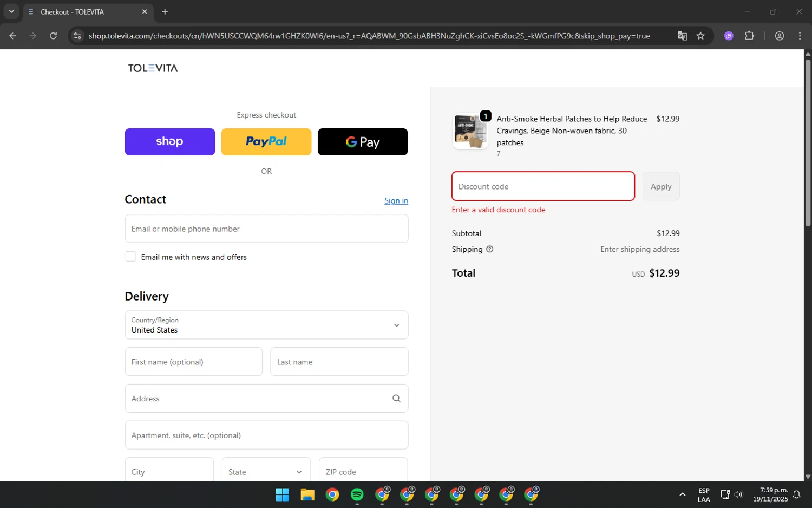Image resolution: width=812 pixels, height=508 pixels.
Task: Open Extensions puzzle icon
Action: click(749, 36)
